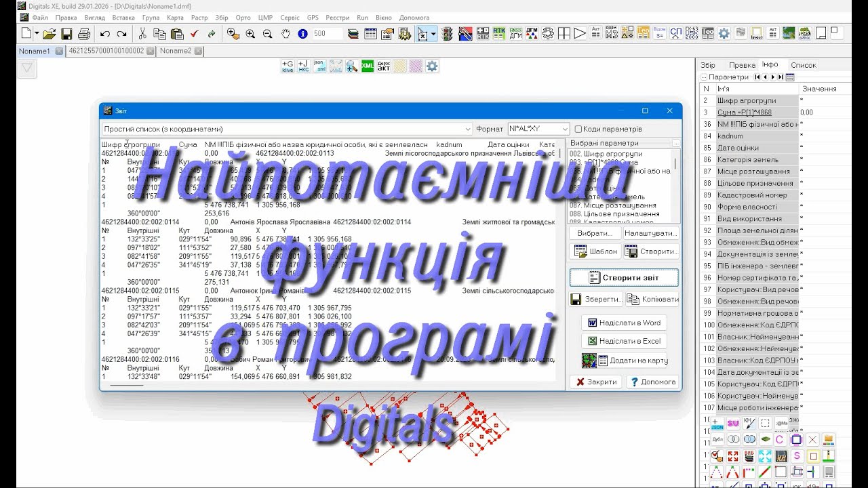This screenshot has width=868, height=488.
Task: Select 087. Місце розташування in the list
Action: coord(613,205)
